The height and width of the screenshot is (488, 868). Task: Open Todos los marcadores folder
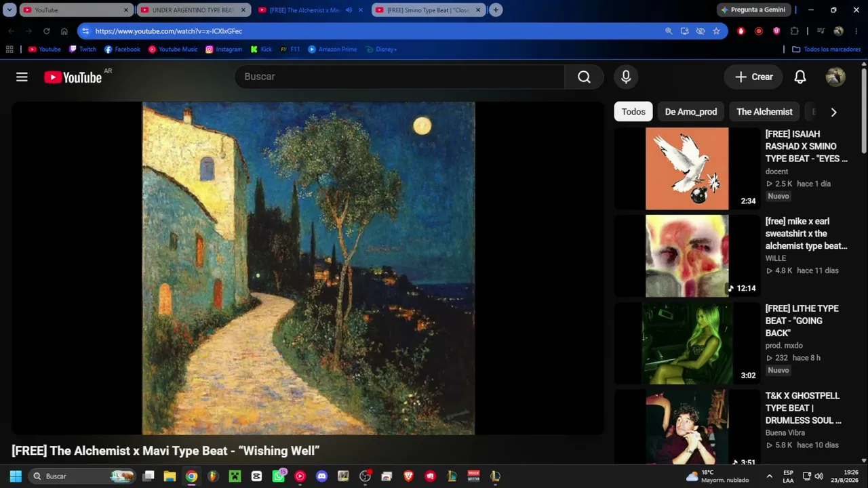tap(826, 49)
